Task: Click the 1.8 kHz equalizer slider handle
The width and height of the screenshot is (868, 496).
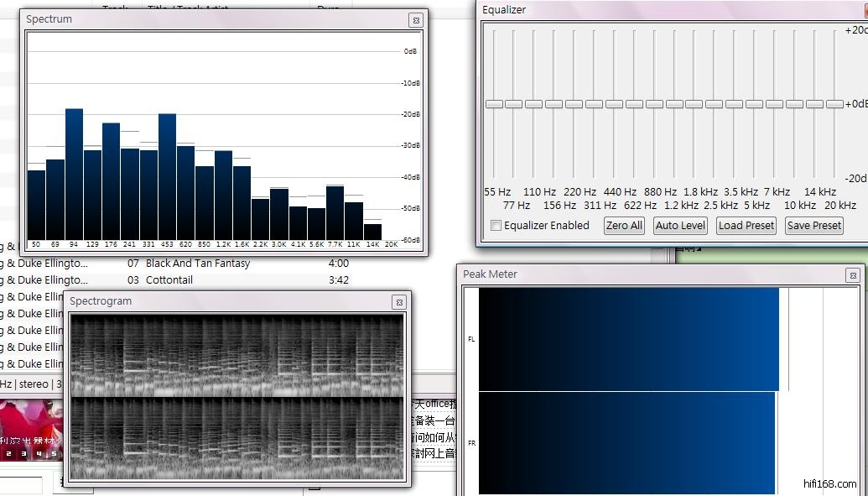Action: 694,104
